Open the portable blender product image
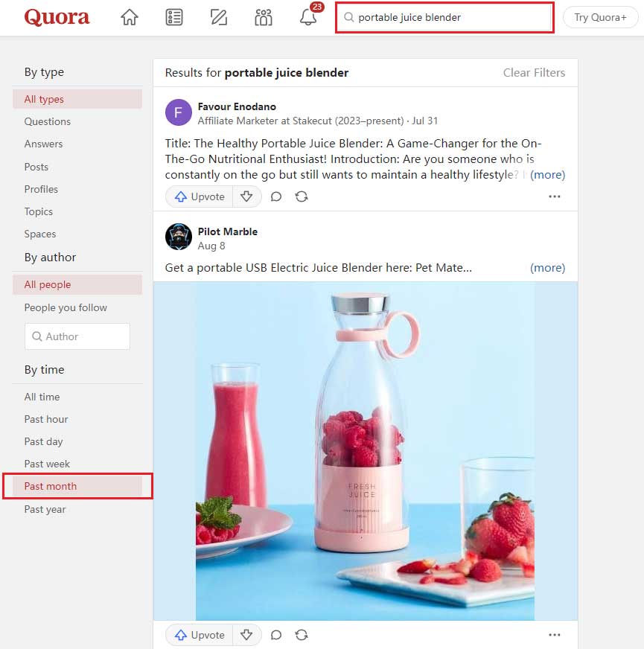Viewport: 644px width, 649px height. click(x=366, y=451)
